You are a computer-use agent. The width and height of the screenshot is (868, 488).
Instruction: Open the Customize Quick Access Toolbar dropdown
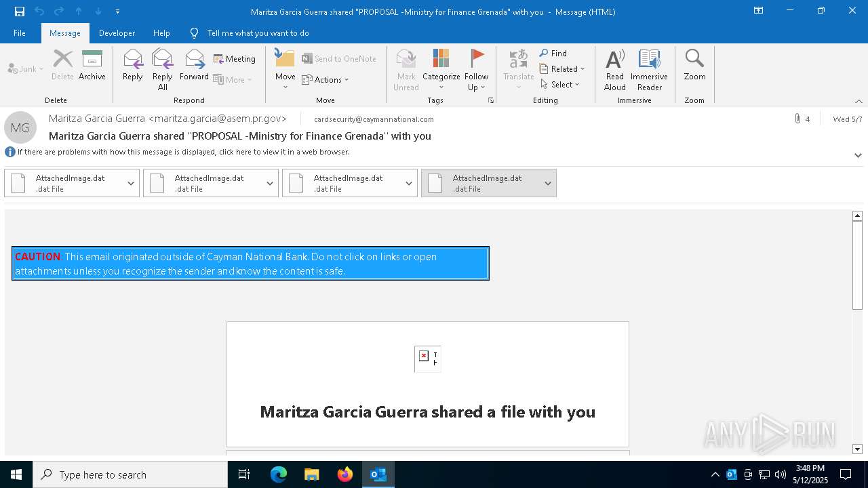117,12
